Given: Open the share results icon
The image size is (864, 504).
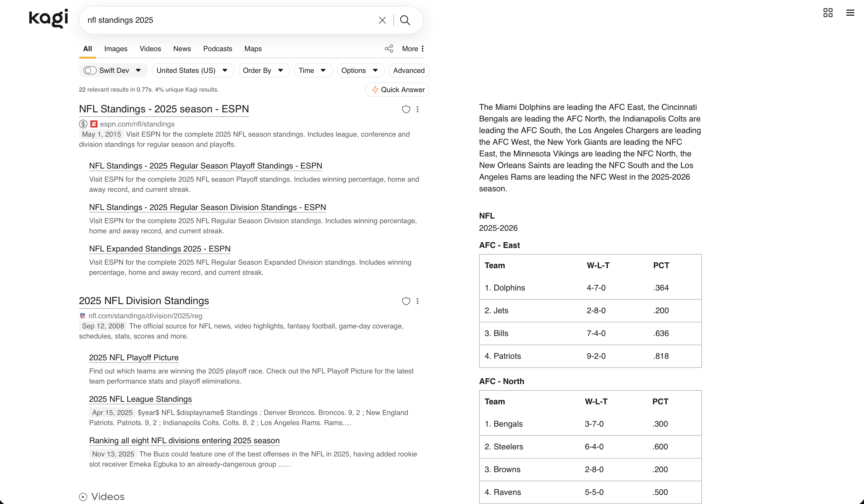Looking at the screenshot, I should click(388, 49).
